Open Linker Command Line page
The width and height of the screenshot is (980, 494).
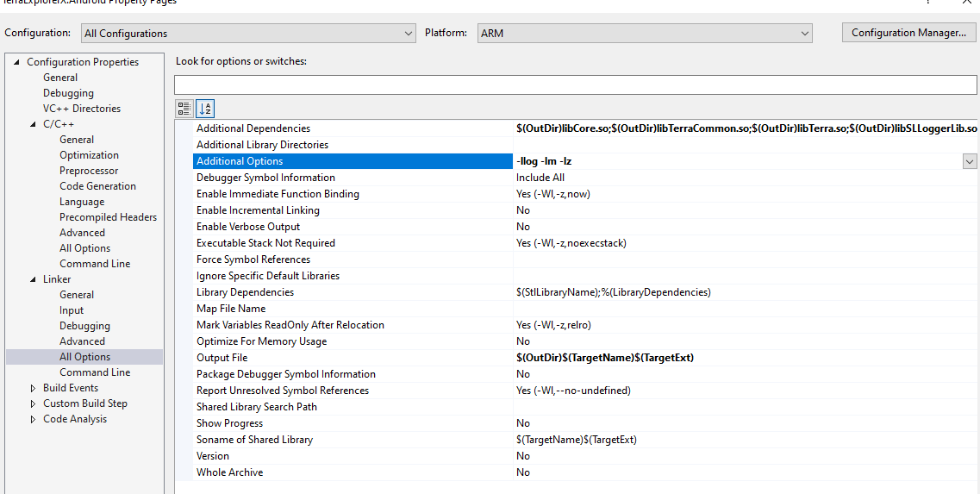[95, 372]
